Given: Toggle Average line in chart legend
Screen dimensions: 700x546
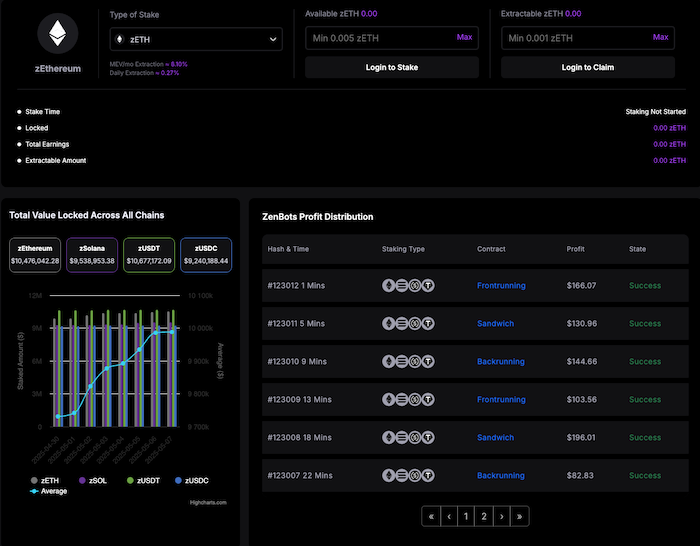Looking at the screenshot, I should coord(48,491).
